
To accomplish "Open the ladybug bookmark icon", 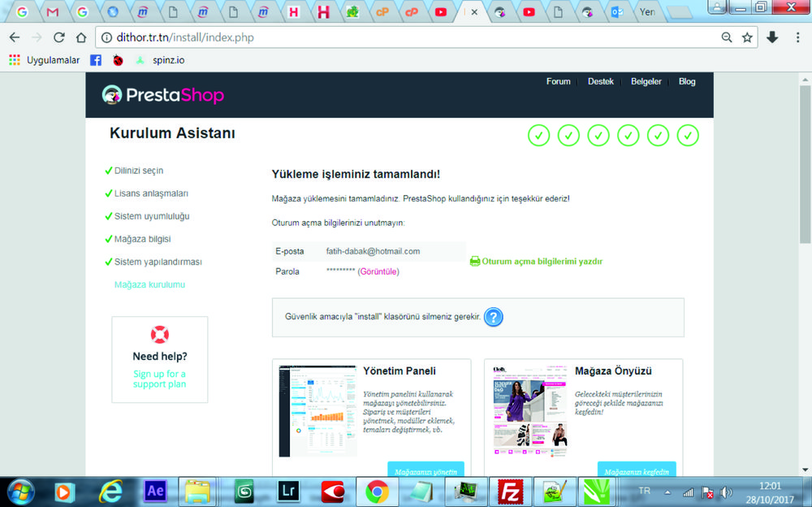I will [118, 60].
